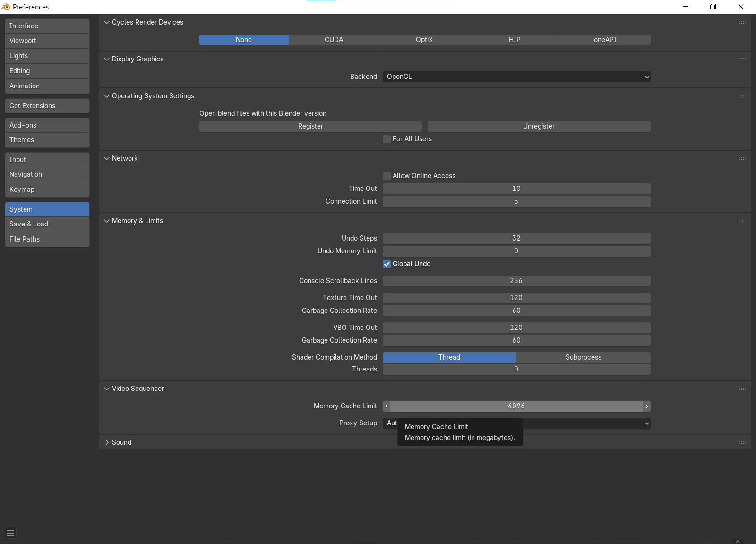Screen dimensions: 756x544
Task: Enable the For All Users checkbox
Action: click(x=387, y=139)
